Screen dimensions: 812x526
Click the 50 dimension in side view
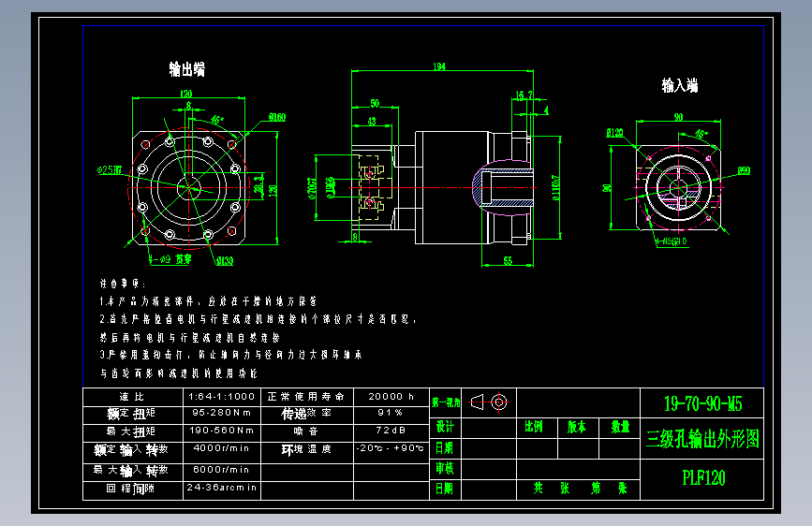(375, 103)
